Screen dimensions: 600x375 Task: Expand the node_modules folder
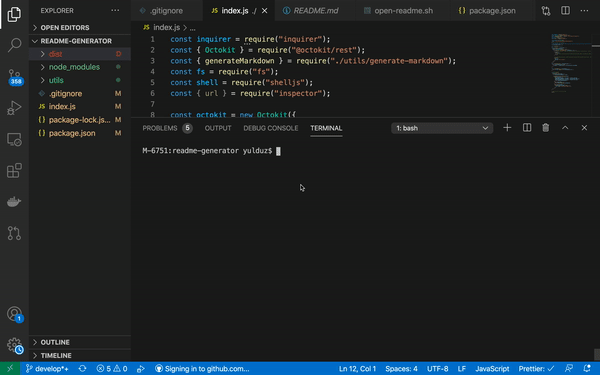point(80,67)
